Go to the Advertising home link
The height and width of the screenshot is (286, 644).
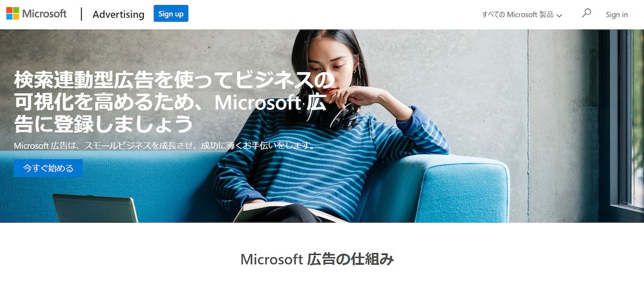click(118, 15)
